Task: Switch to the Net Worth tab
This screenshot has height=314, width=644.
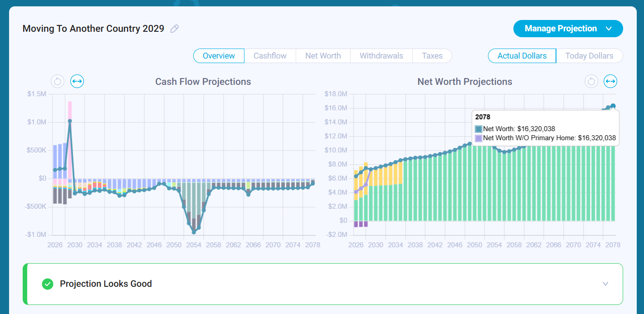Action: click(x=323, y=56)
